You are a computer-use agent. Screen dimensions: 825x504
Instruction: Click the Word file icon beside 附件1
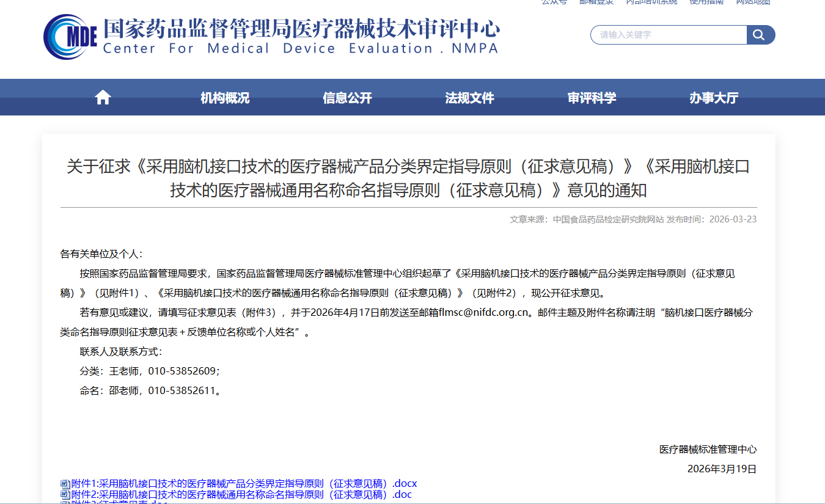(x=65, y=484)
